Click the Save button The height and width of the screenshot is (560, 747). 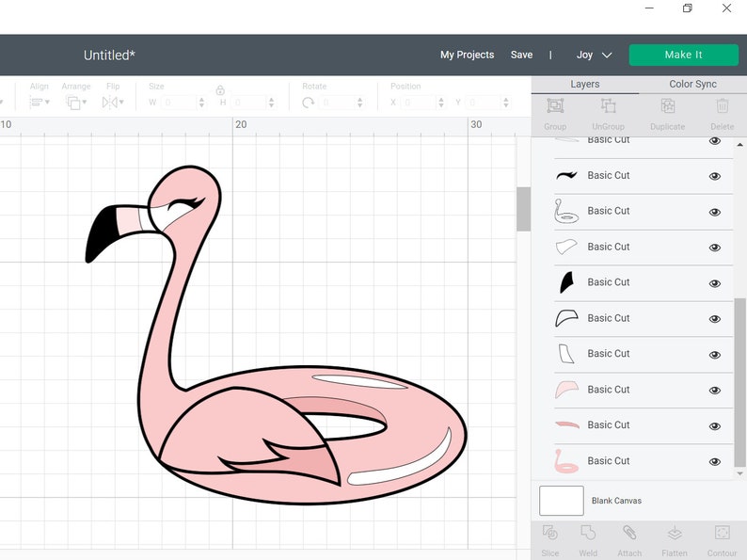pyautogui.click(x=521, y=55)
